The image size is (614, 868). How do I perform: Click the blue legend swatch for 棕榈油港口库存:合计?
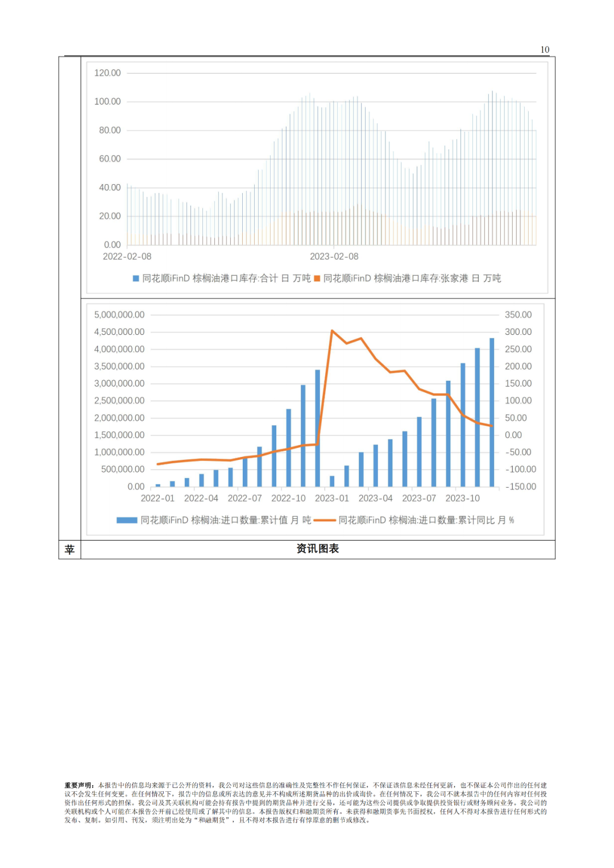tap(136, 279)
